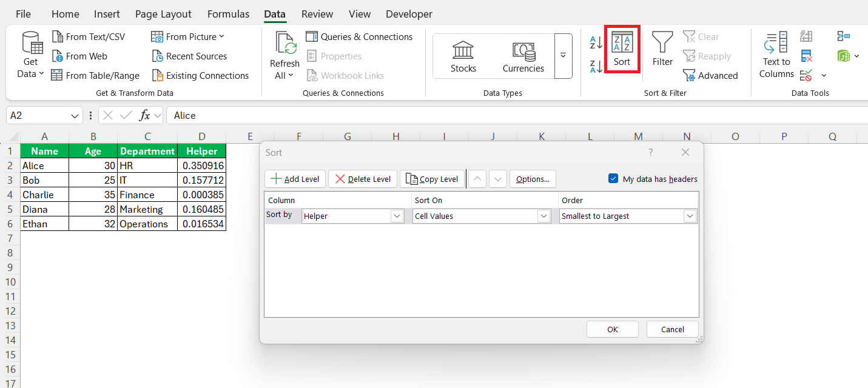This screenshot has height=388, width=868.
Task: Select column D header
Action: point(201,136)
